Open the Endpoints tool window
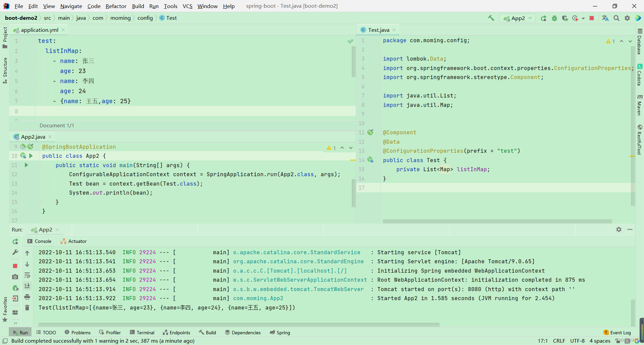 (x=176, y=332)
